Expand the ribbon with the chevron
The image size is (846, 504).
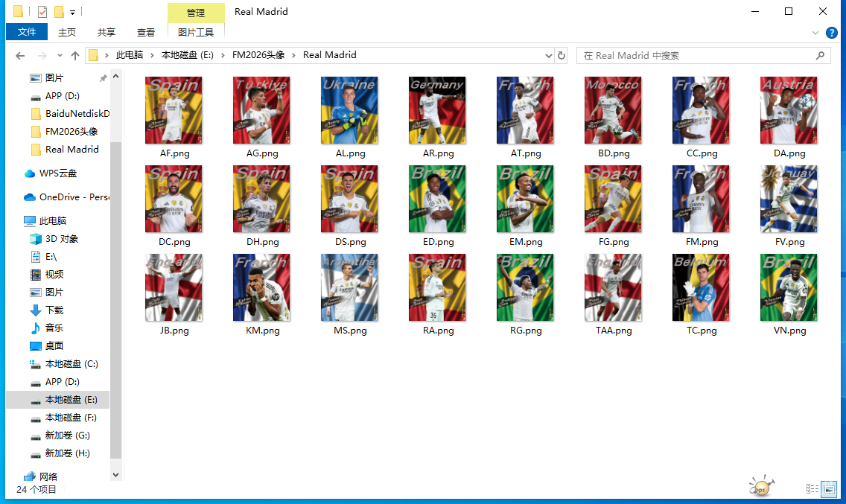815,33
